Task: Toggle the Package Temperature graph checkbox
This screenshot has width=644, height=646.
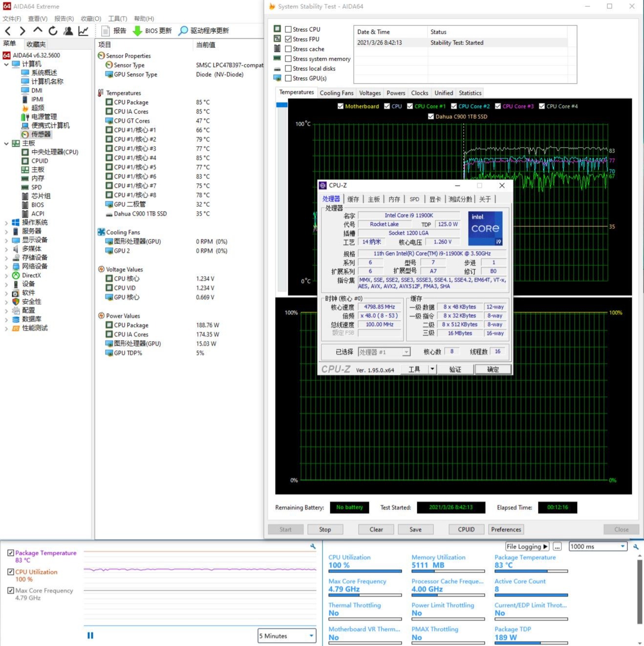Action: point(11,553)
